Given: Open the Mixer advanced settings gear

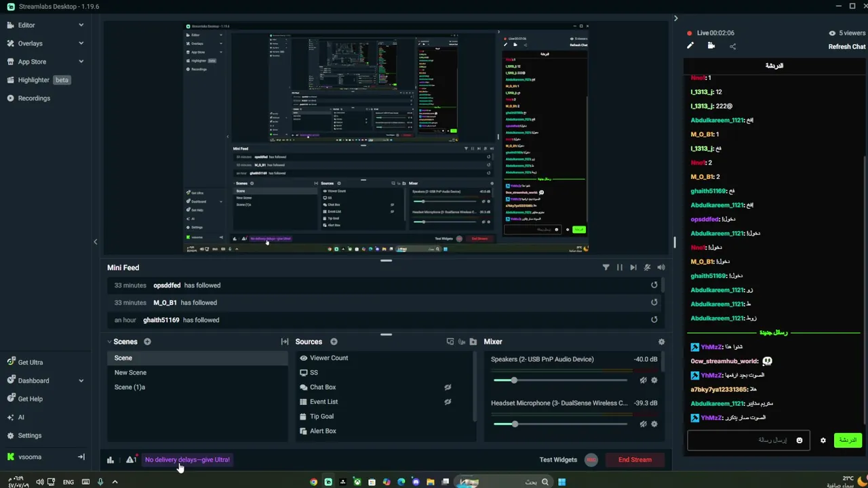Looking at the screenshot, I should 661,342.
